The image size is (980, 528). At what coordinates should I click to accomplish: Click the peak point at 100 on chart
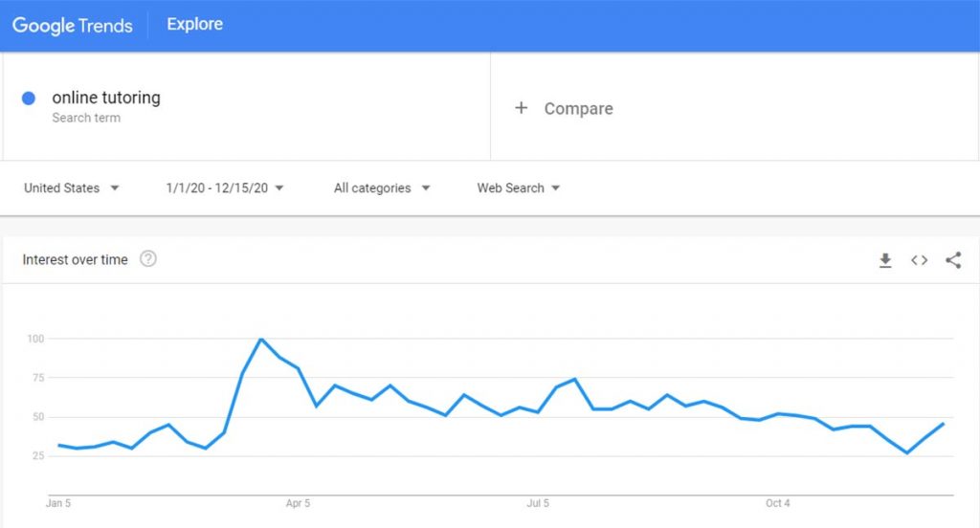click(x=260, y=339)
